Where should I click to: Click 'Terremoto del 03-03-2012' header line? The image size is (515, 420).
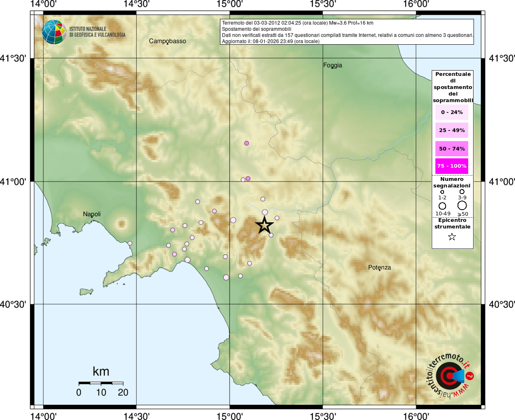point(298,23)
